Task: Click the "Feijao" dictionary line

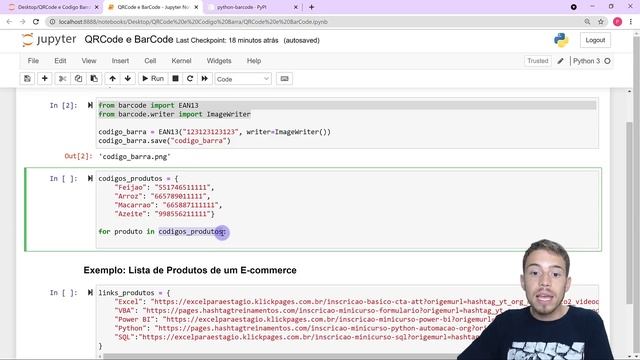Action: (x=164, y=187)
